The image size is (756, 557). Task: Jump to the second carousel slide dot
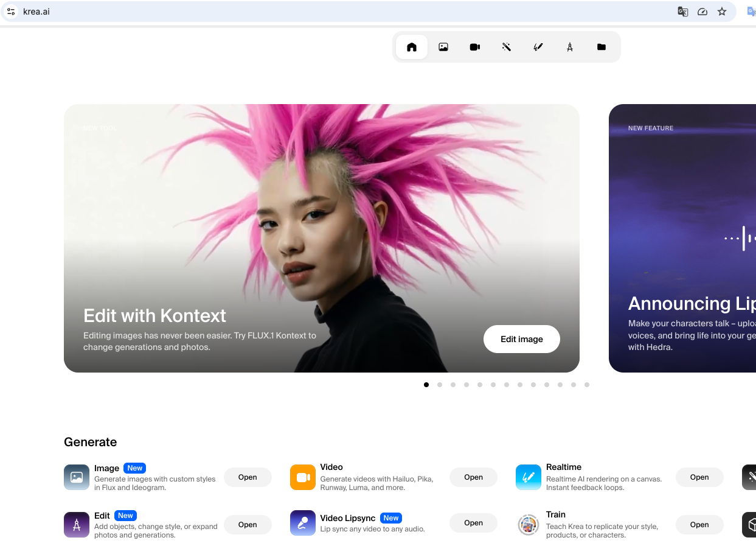coord(440,385)
